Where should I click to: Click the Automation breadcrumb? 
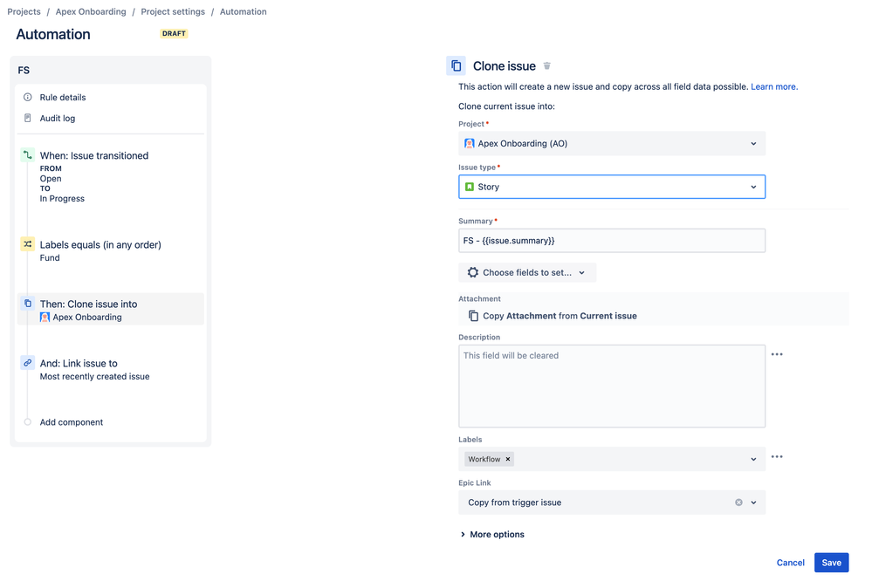pos(243,11)
